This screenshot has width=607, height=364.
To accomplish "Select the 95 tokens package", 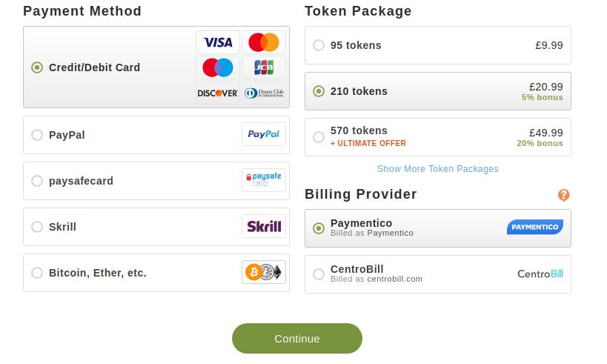I will coord(319,45).
